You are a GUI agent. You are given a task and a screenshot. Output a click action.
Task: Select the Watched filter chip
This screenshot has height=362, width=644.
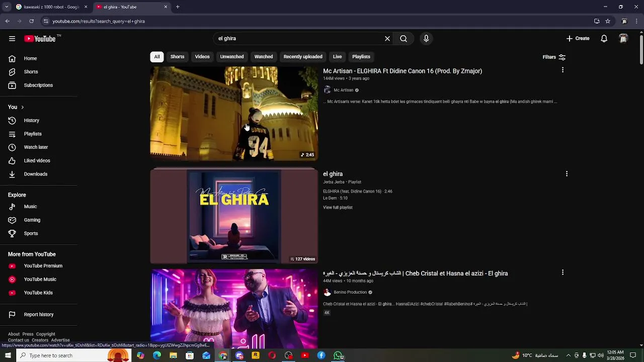(x=264, y=57)
